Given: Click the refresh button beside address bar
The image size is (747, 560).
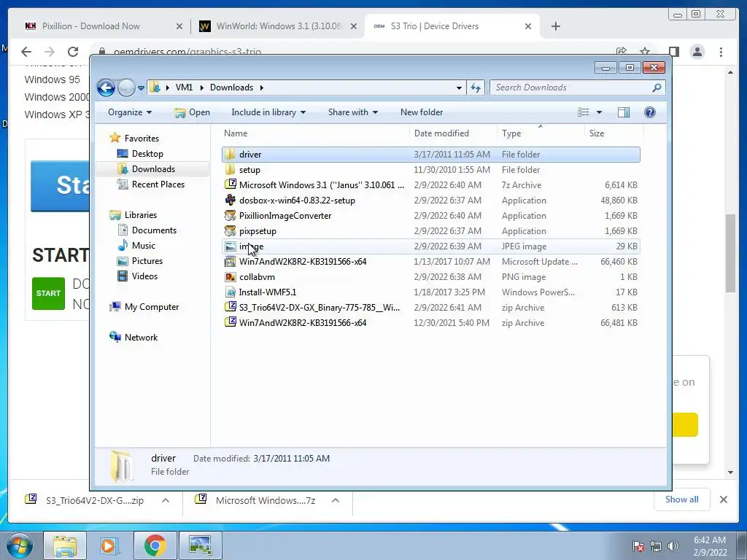Looking at the screenshot, I should [476, 87].
